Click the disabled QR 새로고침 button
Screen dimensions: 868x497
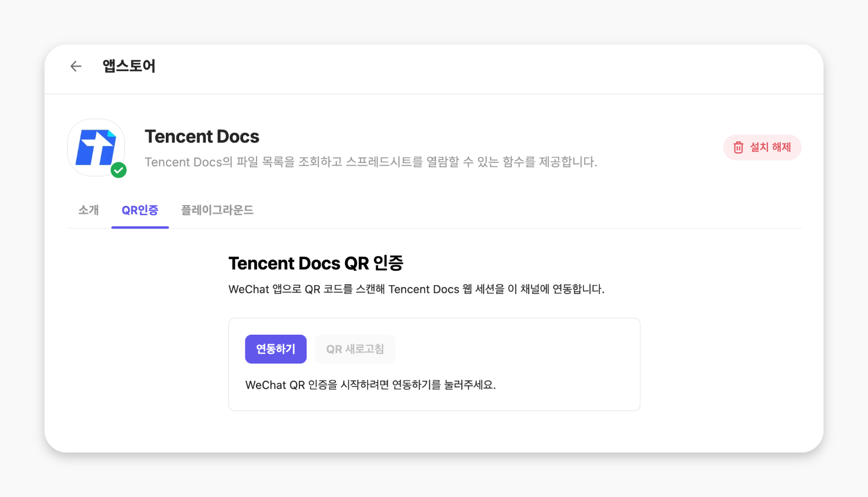pyautogui.click(x=355, y=349)
